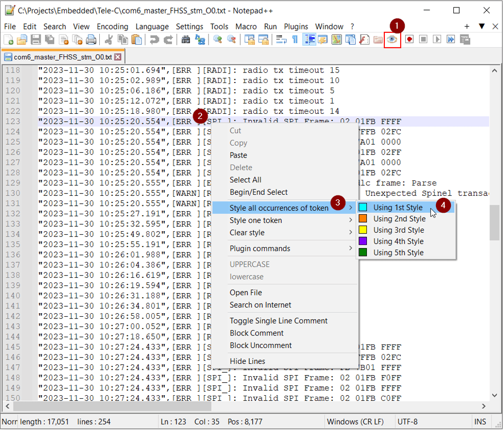Toggle Show all characters pilcrow icon
The height and width of the screenshot is (430, 504).
(x=295, y=40)
